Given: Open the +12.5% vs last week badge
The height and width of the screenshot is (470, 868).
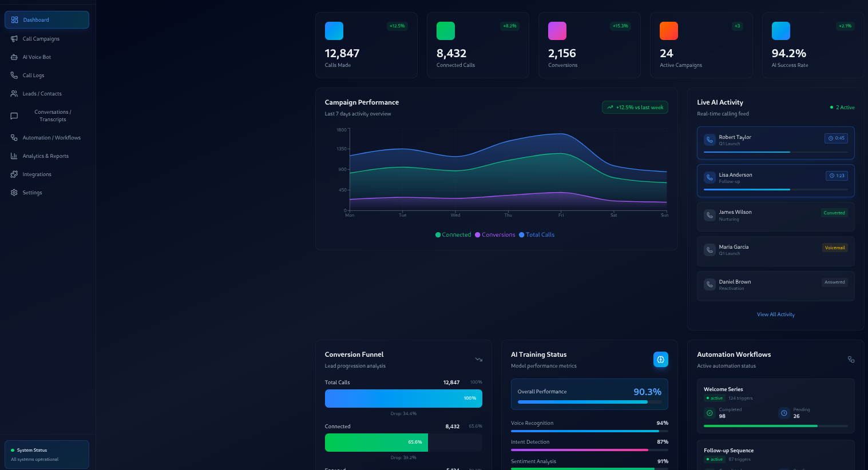Looking at the screenshot, I should tap(635, 107).
